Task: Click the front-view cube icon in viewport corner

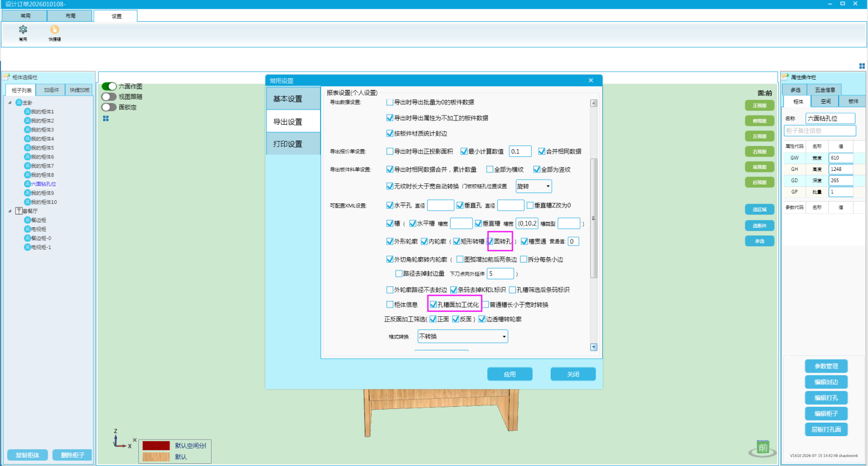Action: [763, 448]
